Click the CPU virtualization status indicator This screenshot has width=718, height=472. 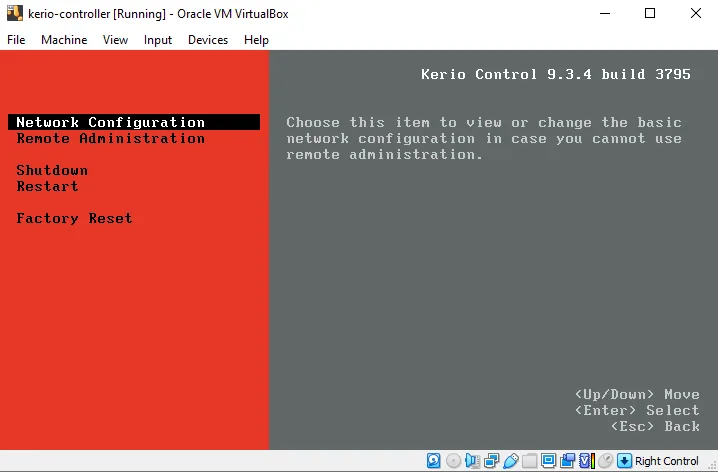coord(587,461)
